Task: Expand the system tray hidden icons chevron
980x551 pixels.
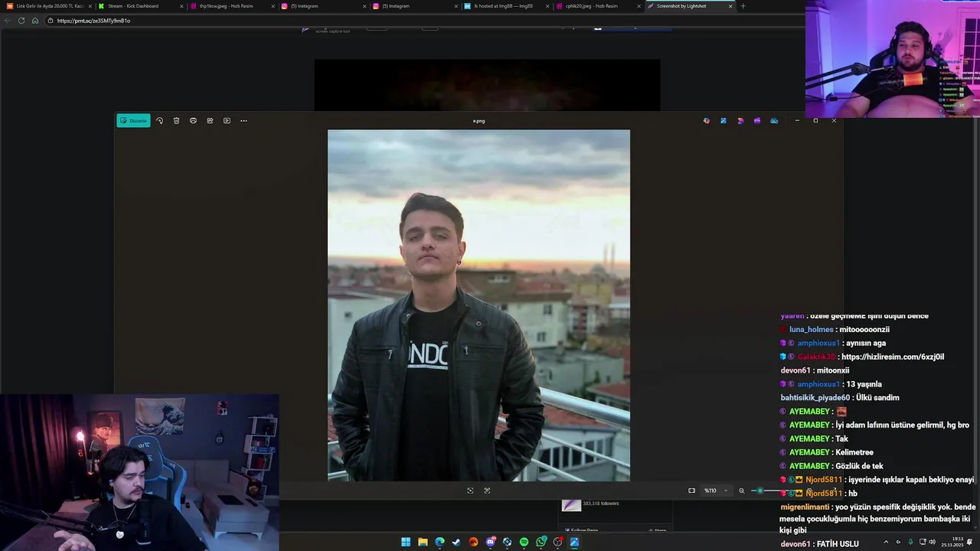Action: [x=886, y=542]
